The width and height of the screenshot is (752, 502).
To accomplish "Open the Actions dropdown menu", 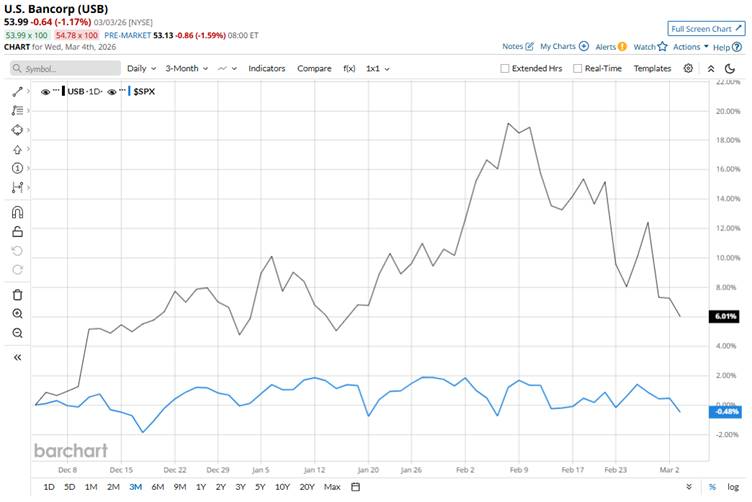I will pos(690,46).
